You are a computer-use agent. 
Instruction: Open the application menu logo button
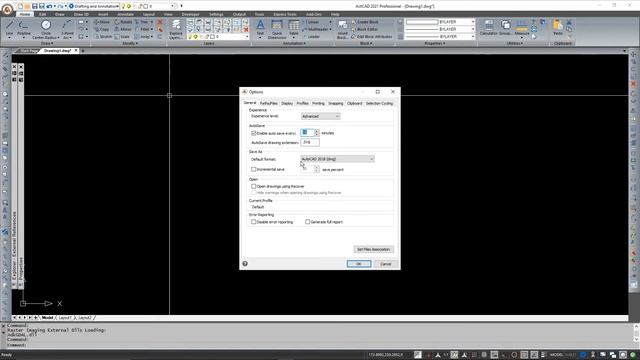pos(7,9)
